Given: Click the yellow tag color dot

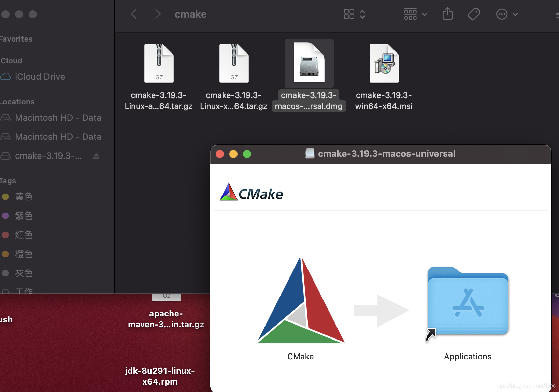Looking at the screenshot, I should [x=5, y=197].
